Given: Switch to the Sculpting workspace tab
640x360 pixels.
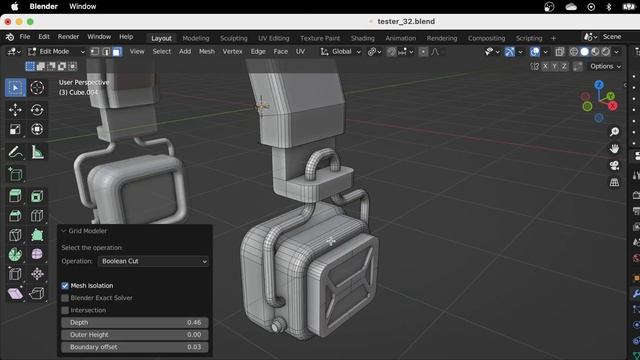Looking at the screenshot, I should 233,38.
